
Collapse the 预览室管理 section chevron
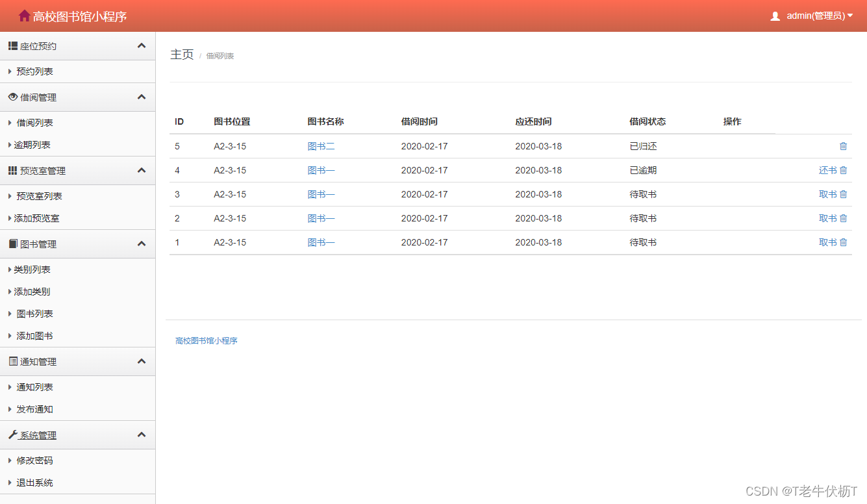(x=142, y=170)
